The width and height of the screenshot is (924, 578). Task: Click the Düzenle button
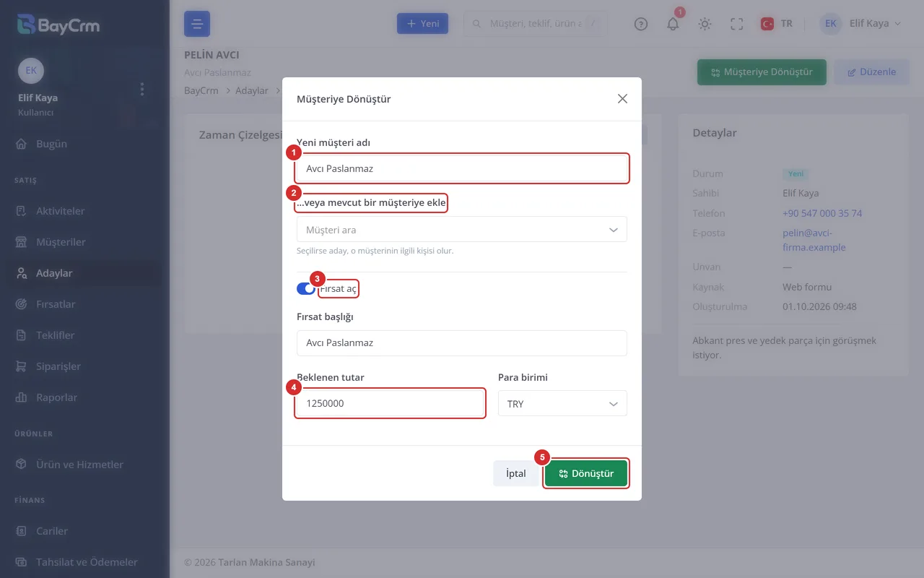point(871,72)
